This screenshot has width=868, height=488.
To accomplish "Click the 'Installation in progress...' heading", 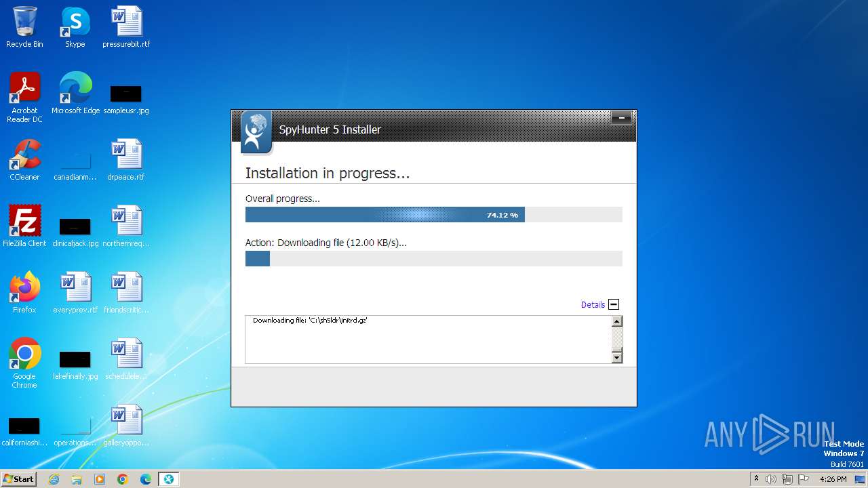I will (x=328, y=174).
